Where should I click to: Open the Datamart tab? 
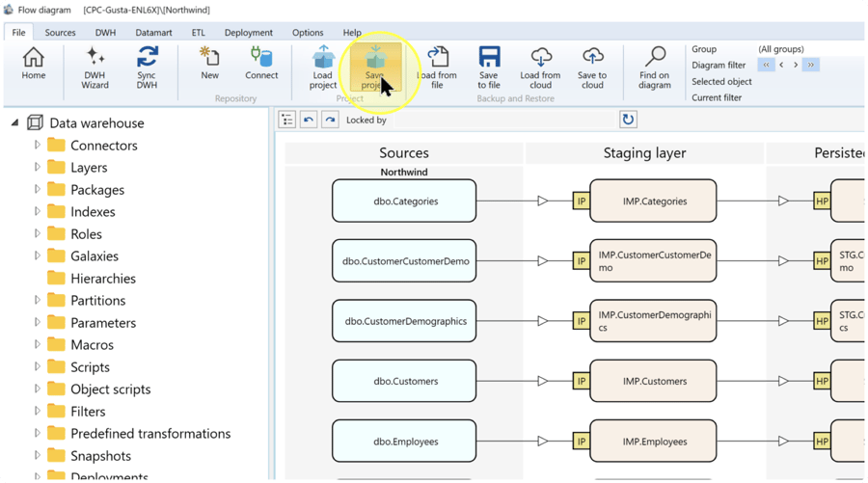click(x=153, y=32)
